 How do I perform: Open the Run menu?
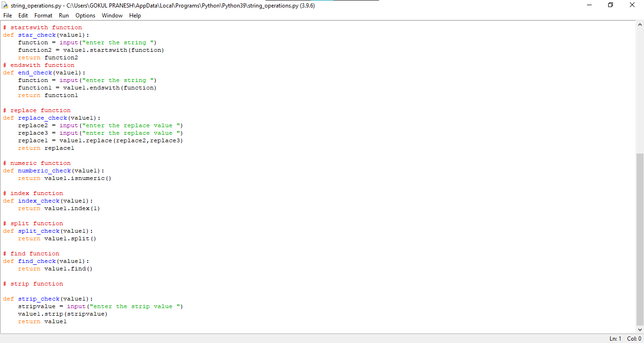[x=64, y=16]
